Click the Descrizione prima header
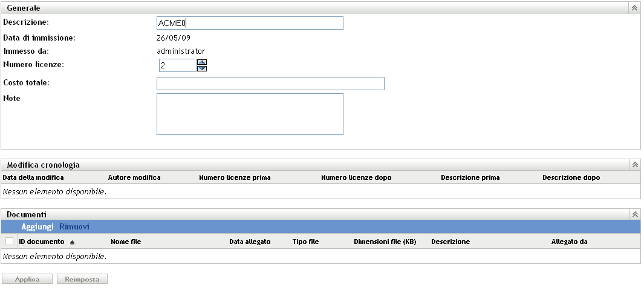 [470, 177]
